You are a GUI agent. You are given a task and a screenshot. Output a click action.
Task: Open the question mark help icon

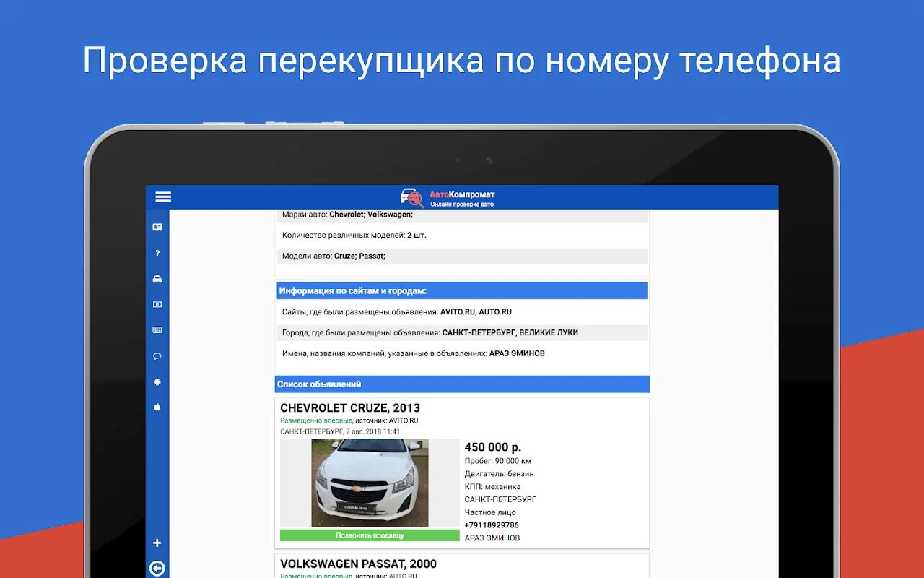pos(157,253)
